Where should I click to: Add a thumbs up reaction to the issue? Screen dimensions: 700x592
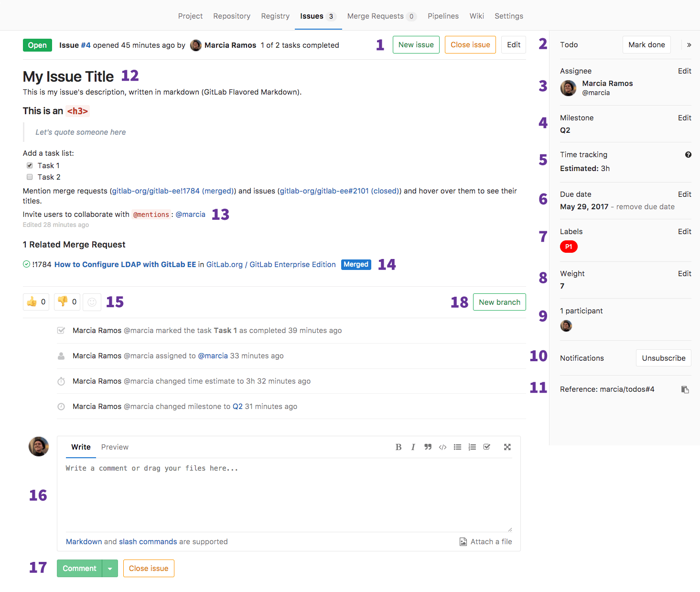(35, 301)
